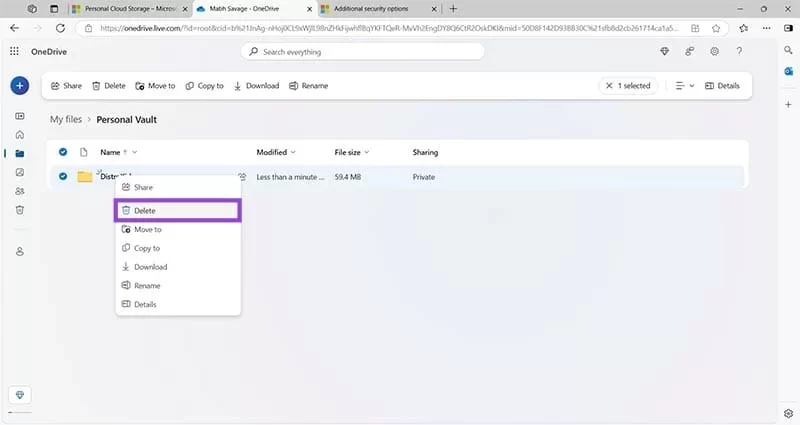The image size is (800, 425).
Task: Choose Rename from the context menu
Action: click(x=146, y=286)
